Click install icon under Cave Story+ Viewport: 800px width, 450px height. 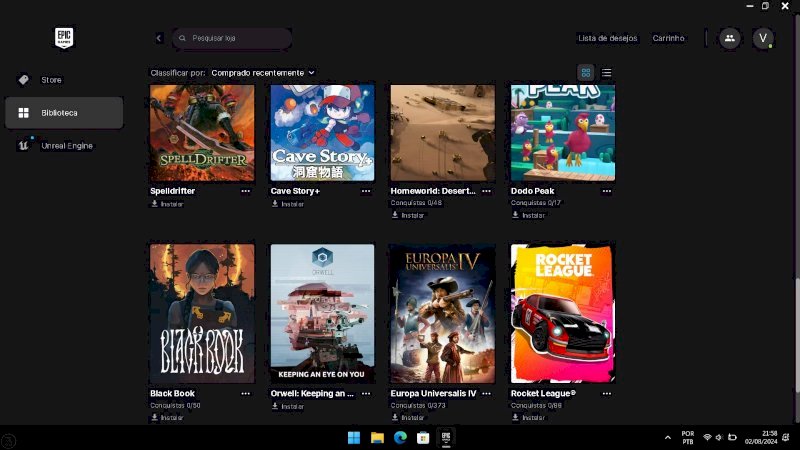click(275, 204)
